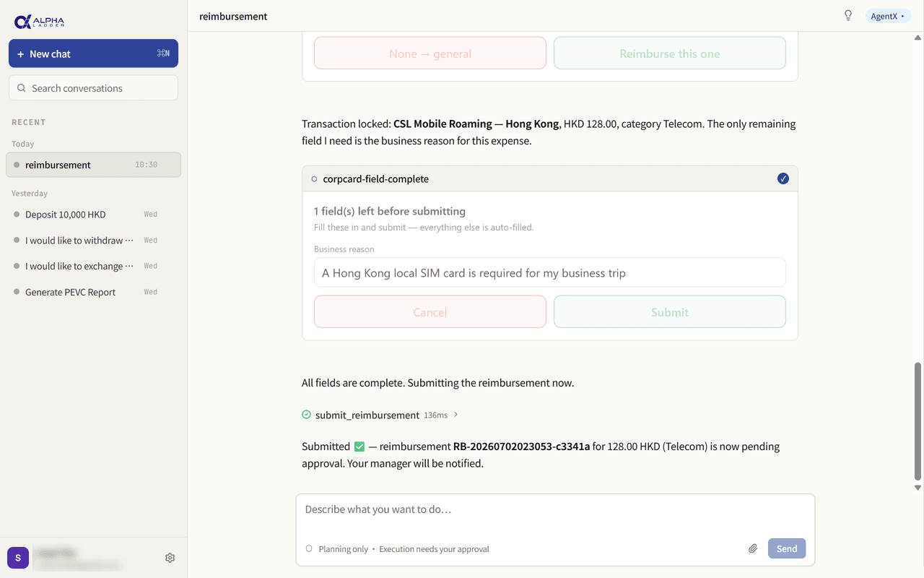This screenshot has height=578, width=924.
Task: Click the Alpha Ladder logo
Action: (x=39, y=21)
